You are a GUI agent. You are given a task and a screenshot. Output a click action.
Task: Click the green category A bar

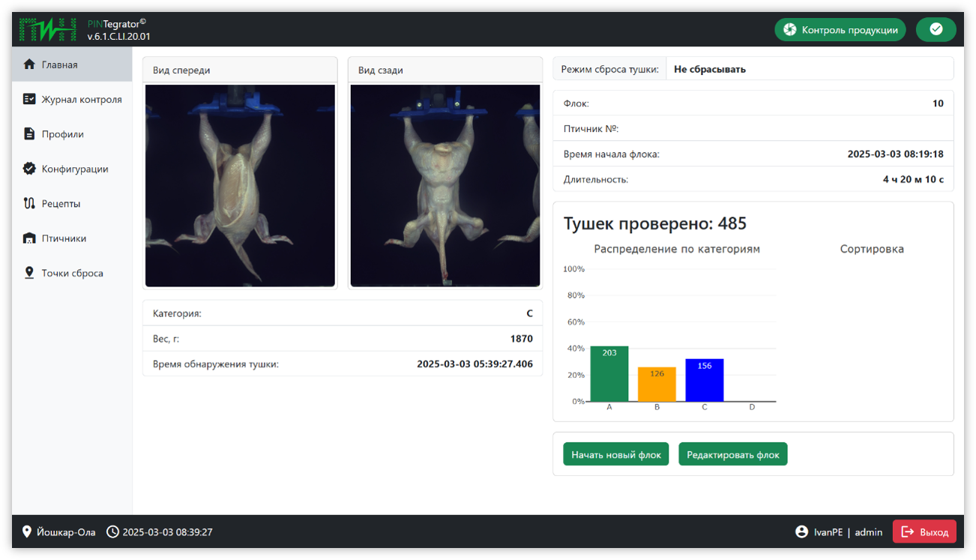pos(609,374)
